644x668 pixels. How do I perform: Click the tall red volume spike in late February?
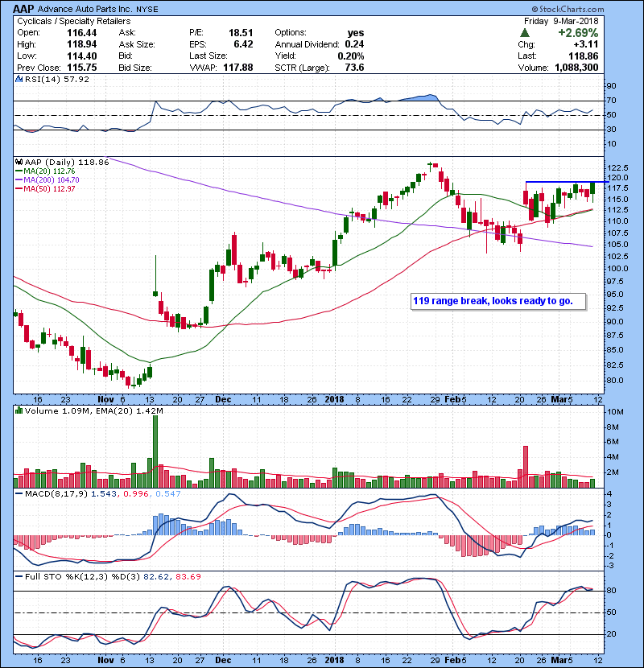coord(526,467)
